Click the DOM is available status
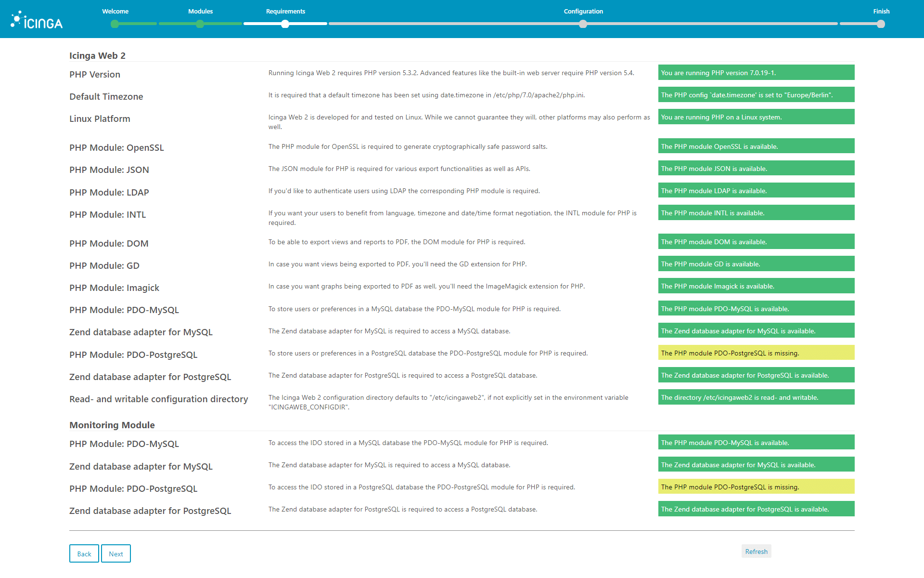This screenshot has width=924, height=578. pyautogui.click(x=756, y=241)
